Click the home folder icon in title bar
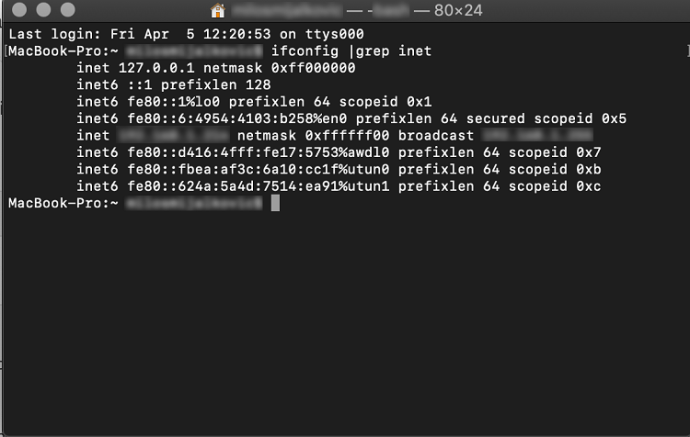Screen dimensions: 690x437 (218, 10)
